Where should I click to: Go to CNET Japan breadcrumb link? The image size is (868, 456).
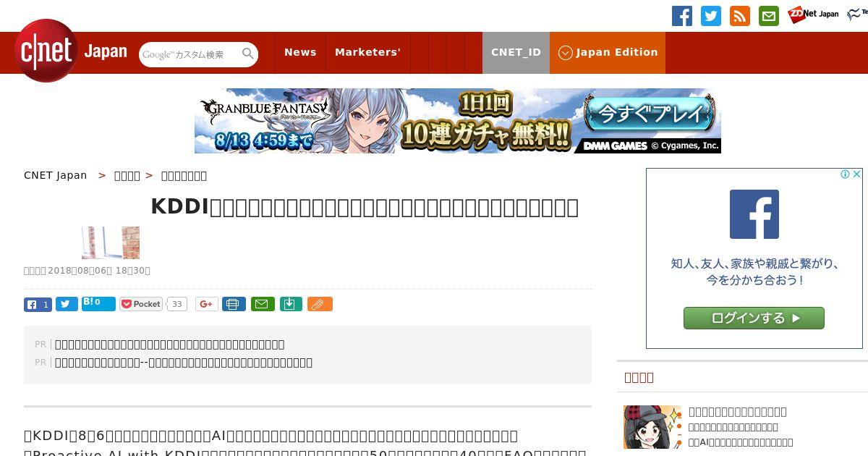tap(56, 175)
